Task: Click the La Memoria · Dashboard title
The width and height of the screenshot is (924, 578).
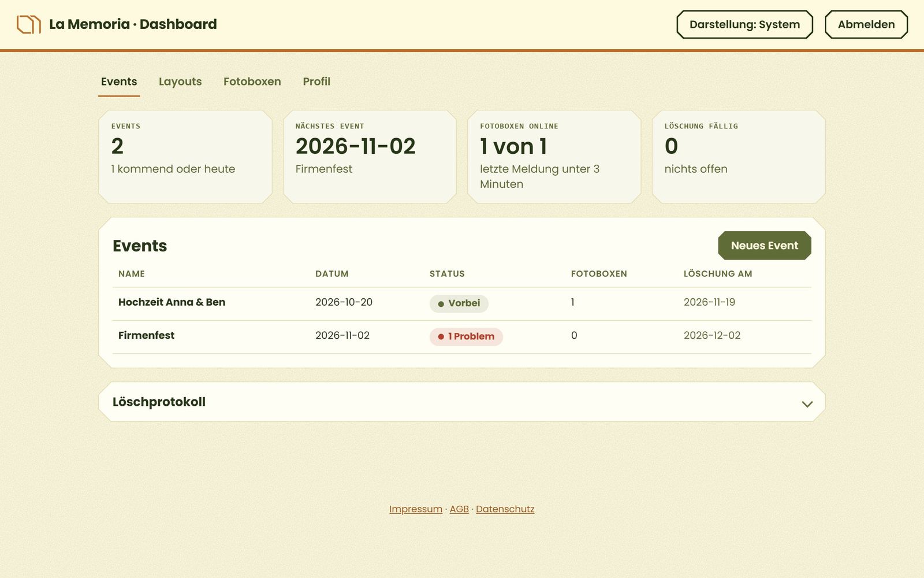Action: pos(133,24)
